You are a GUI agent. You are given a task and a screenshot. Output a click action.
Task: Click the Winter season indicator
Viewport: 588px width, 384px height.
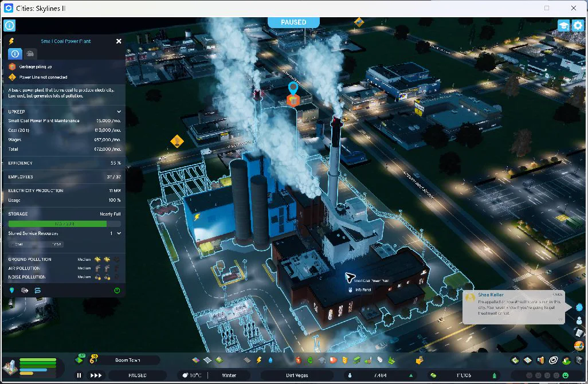click(229, 375)
